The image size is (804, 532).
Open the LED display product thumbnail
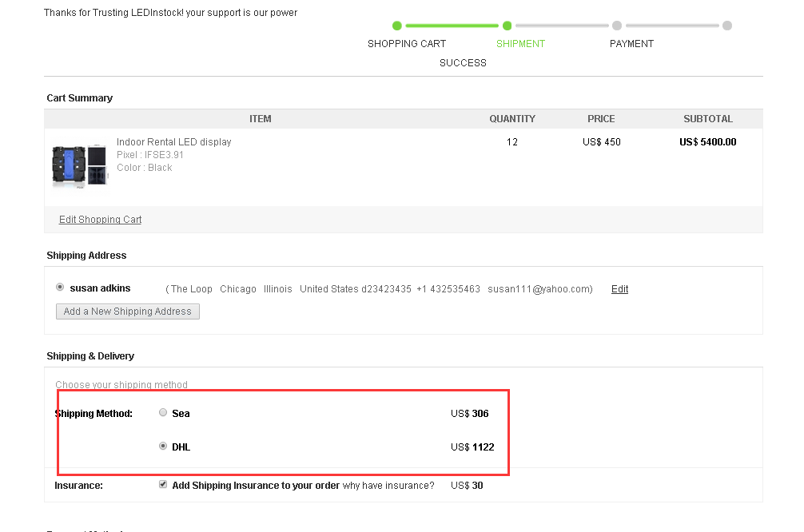point(79,165)
